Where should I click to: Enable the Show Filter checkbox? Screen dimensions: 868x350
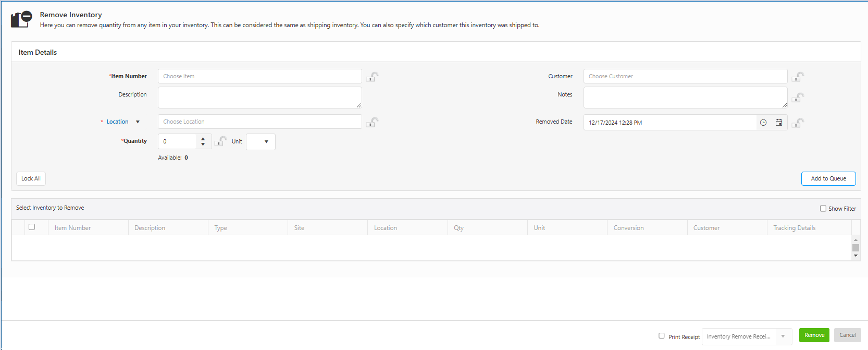click(823, 209)
